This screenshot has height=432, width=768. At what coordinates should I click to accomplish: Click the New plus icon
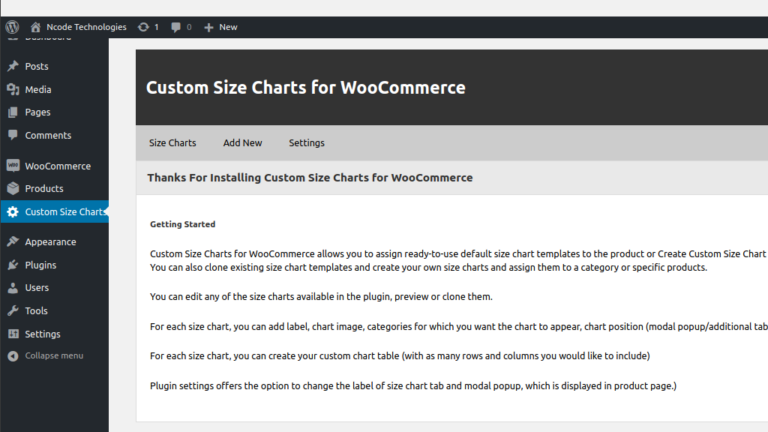point(209,27)
